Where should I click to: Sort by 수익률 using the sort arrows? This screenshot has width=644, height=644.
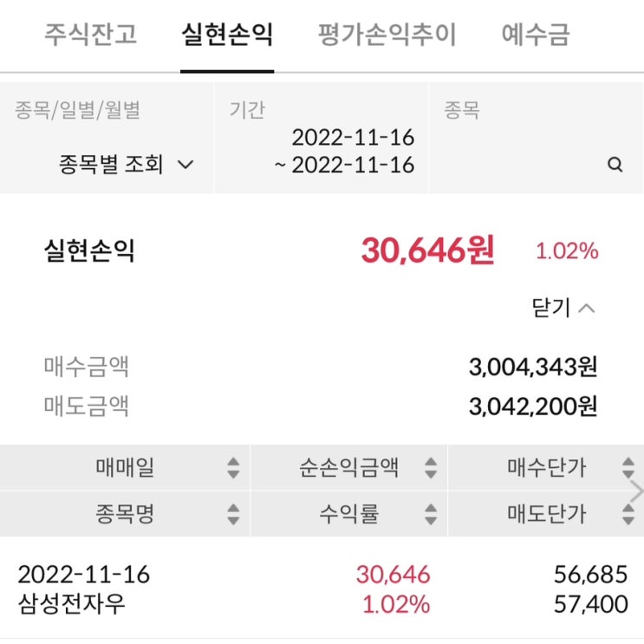coord(431,515)
